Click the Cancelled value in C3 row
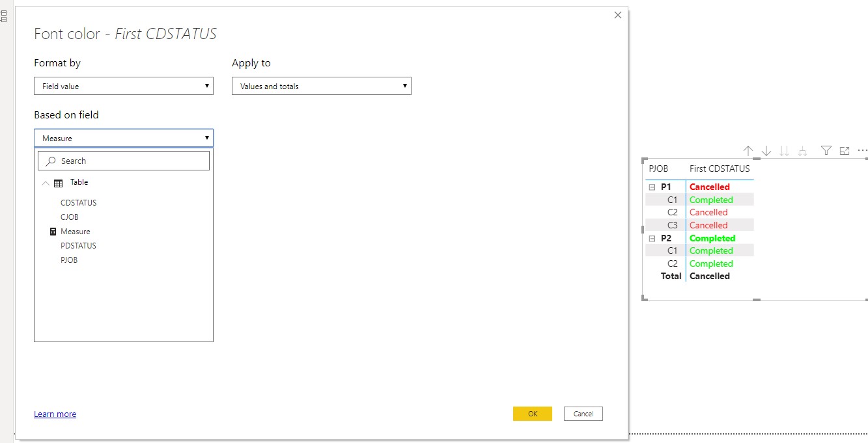The height and width of the screenshot is (443, 868). pos(708,225)
